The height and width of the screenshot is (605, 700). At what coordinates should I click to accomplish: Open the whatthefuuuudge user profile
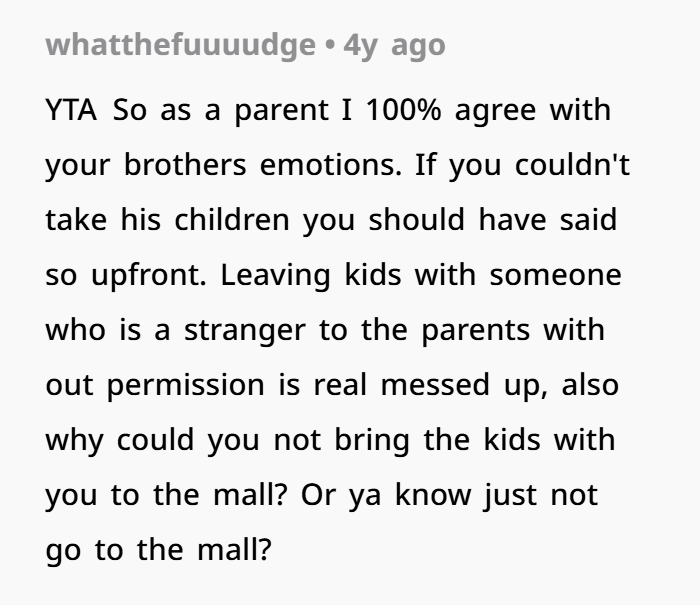[x=179, y=46]
